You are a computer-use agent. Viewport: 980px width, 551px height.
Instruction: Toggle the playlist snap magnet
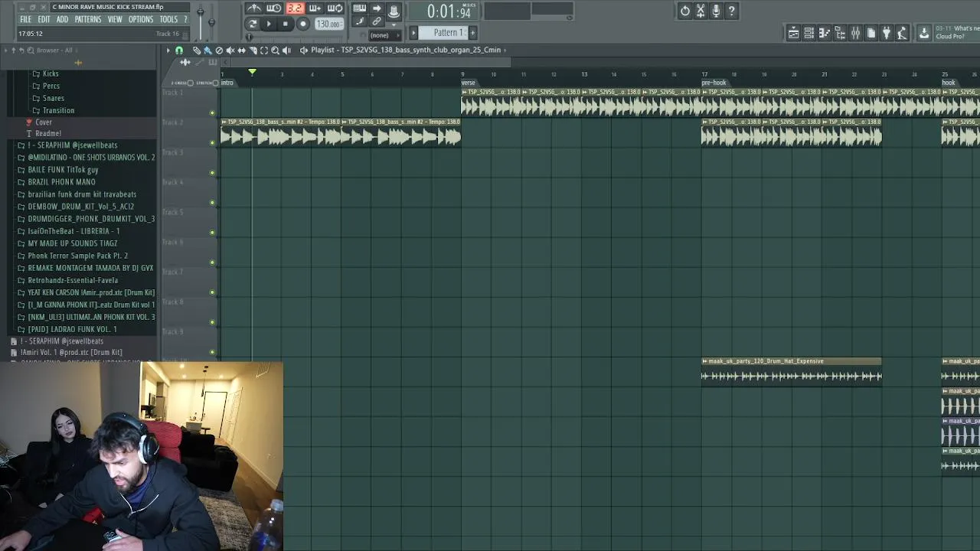click(x=179, y=51)
